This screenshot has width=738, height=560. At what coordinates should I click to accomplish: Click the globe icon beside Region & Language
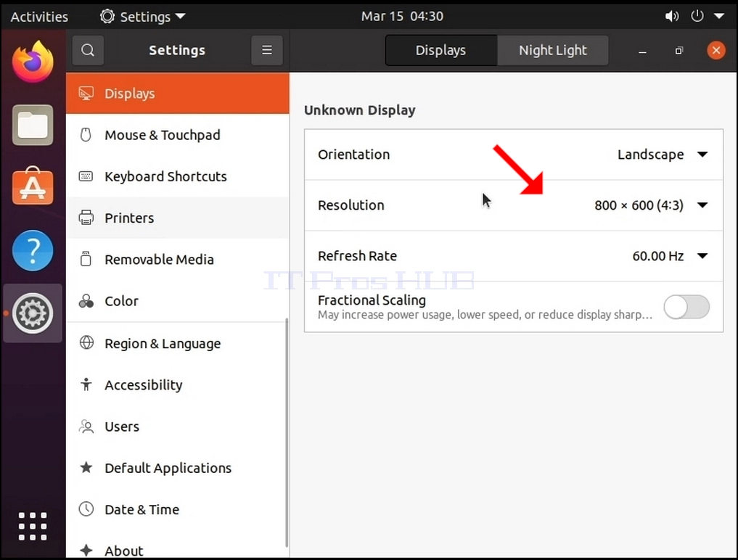click(86, 342)
